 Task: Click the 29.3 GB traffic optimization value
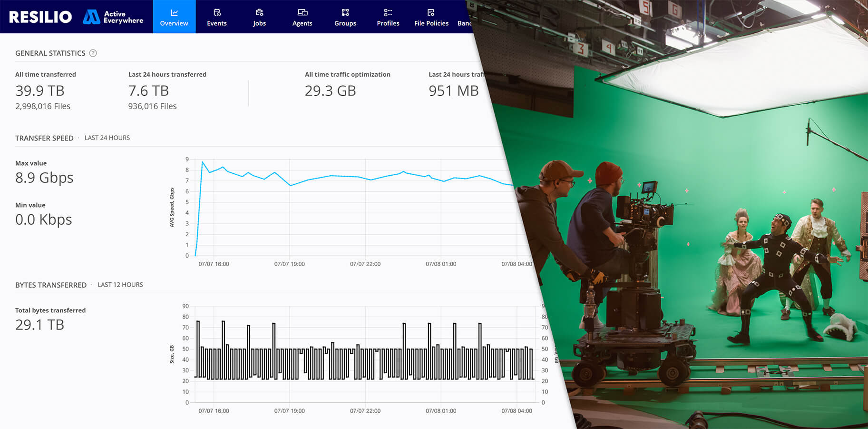point(330,91)
